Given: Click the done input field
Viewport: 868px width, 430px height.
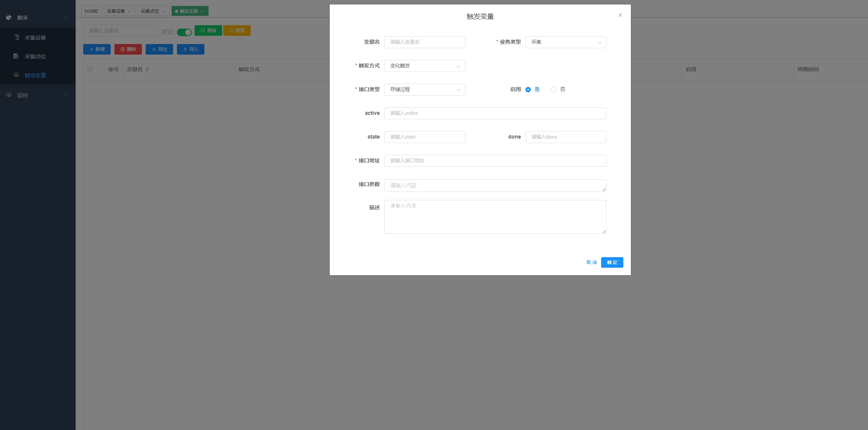Looking at the screenshot, I should click(x=566, y=137).
